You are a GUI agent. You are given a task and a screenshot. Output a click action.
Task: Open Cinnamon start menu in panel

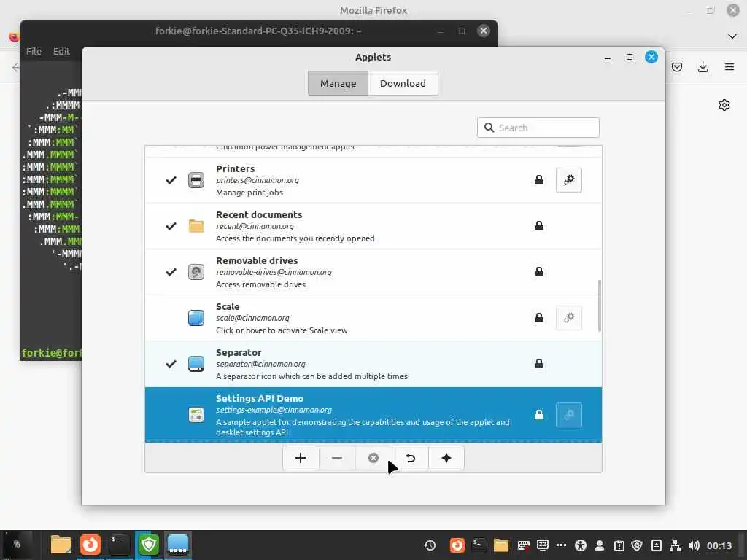tap(18, 544)
